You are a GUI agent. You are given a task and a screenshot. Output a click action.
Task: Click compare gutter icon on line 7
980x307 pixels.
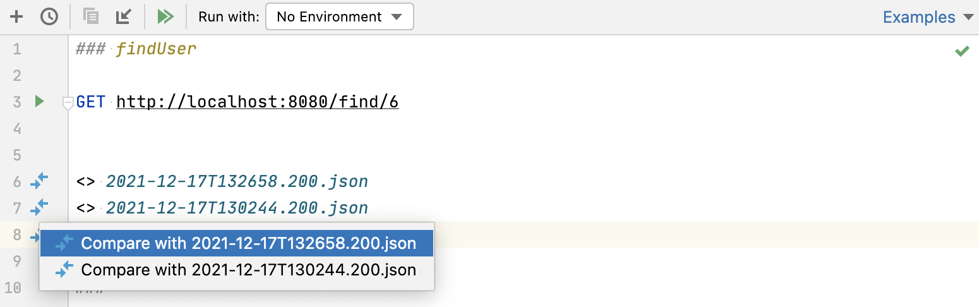pyautogui.click(x=39, y=207)
